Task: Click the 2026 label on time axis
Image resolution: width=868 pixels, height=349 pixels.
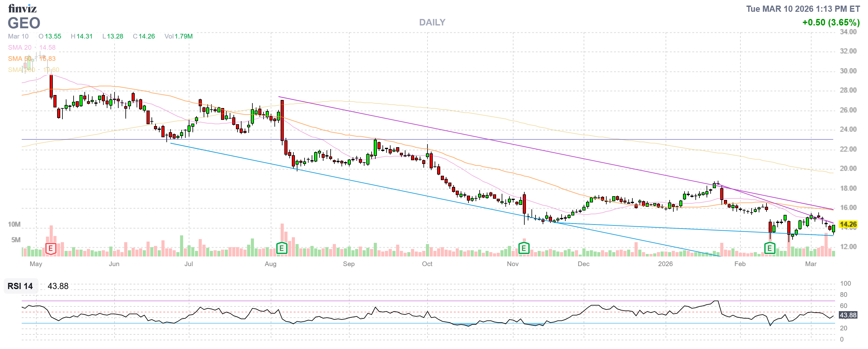Action: coord(665,264)
